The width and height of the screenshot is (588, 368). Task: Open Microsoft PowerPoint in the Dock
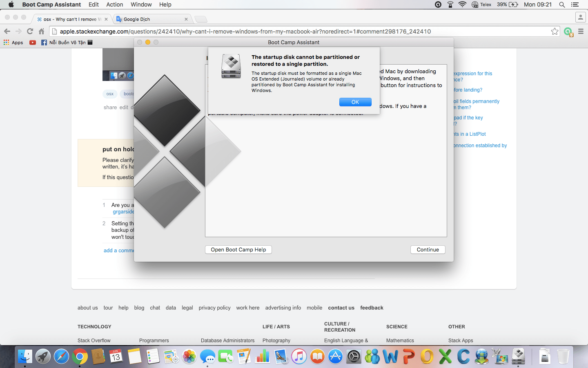click(x=409, y=357)
